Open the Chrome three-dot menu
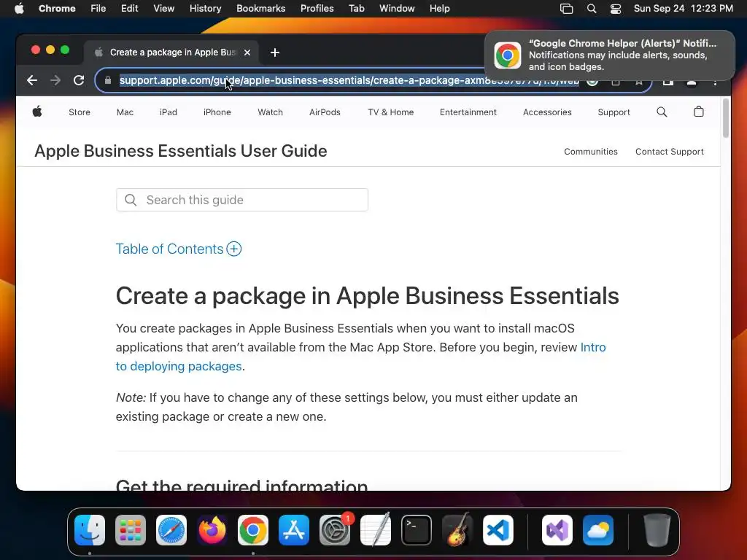The height and width of the screenshot is (560, 747). pos(715,82)
